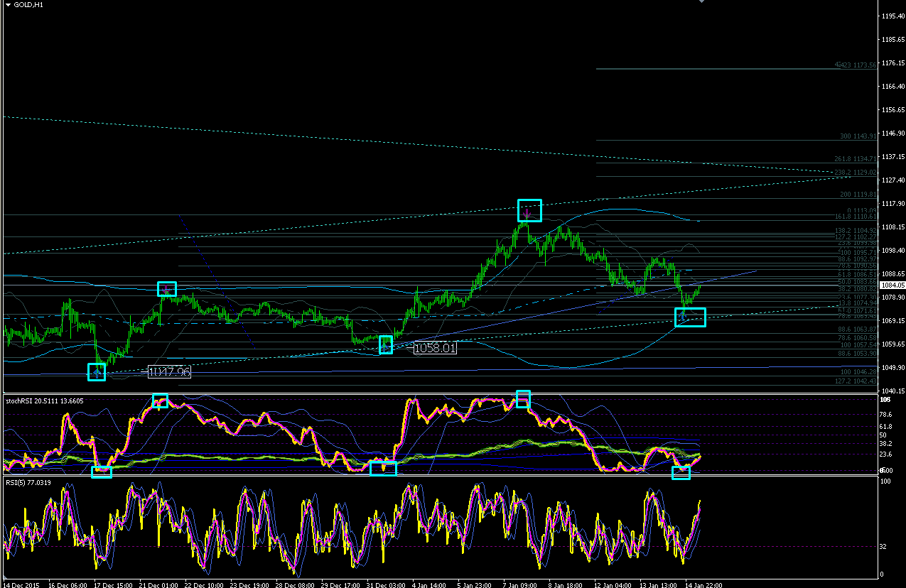
Task: Select the 127.2 Fibonacci level at 1042.43
Action: pyautogui.click(x=856, y=381)
